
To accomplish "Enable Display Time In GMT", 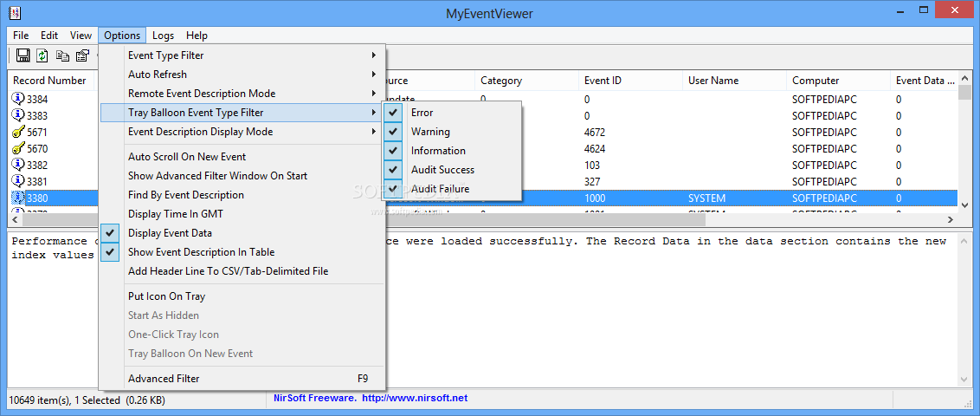I will [x=242, y=214].
